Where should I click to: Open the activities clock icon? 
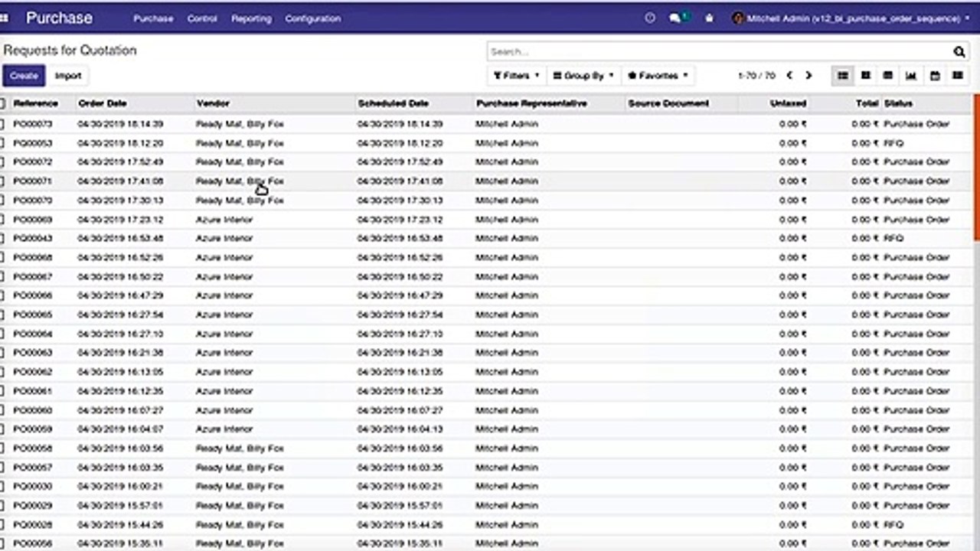[x=650, y=18]
